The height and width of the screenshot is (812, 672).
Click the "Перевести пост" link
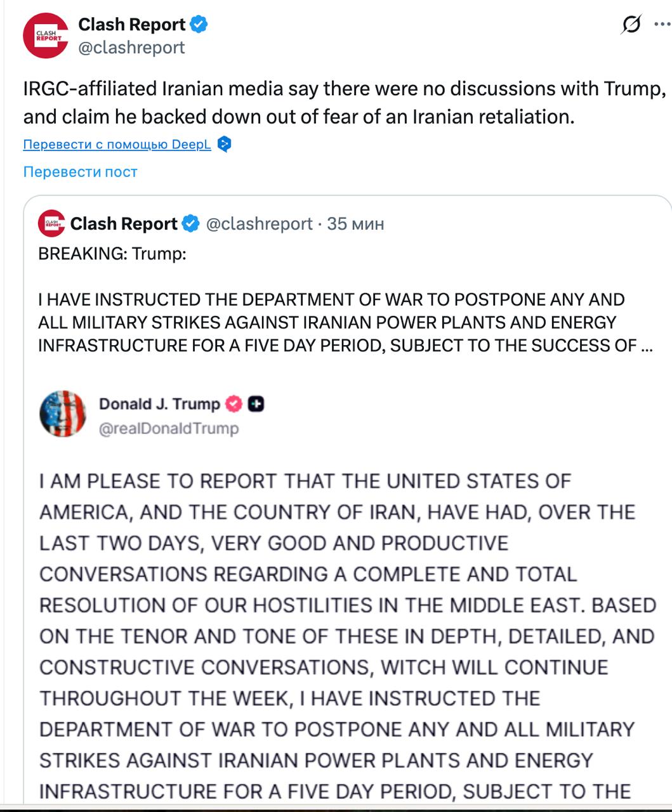pos(80,172)
